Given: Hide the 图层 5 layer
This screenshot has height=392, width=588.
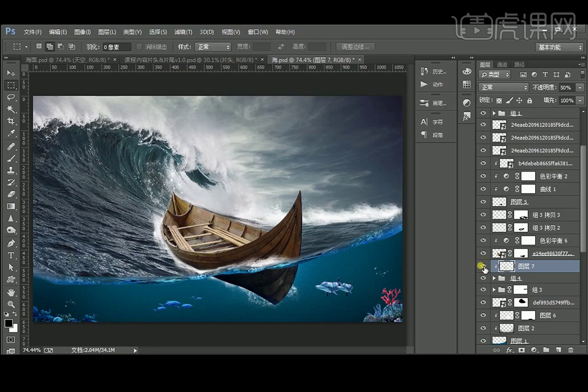Looking at the screenshot, I should click(x=483, y=202).
